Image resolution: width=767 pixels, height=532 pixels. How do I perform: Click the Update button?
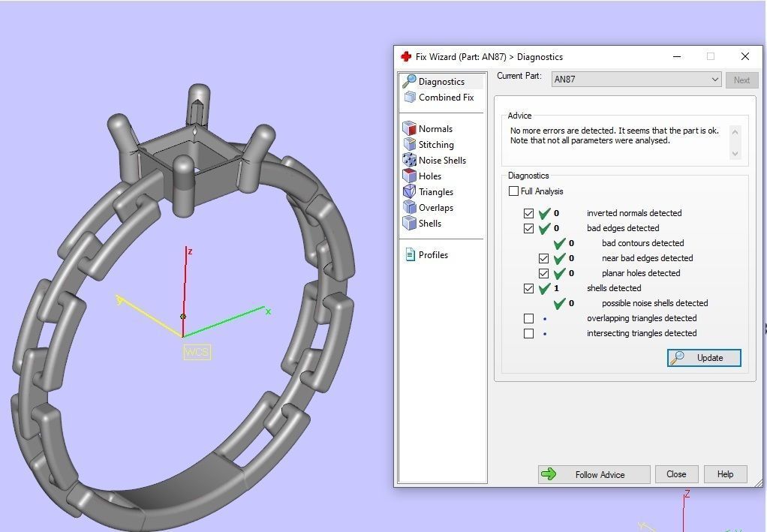click(x=704, y=358)
